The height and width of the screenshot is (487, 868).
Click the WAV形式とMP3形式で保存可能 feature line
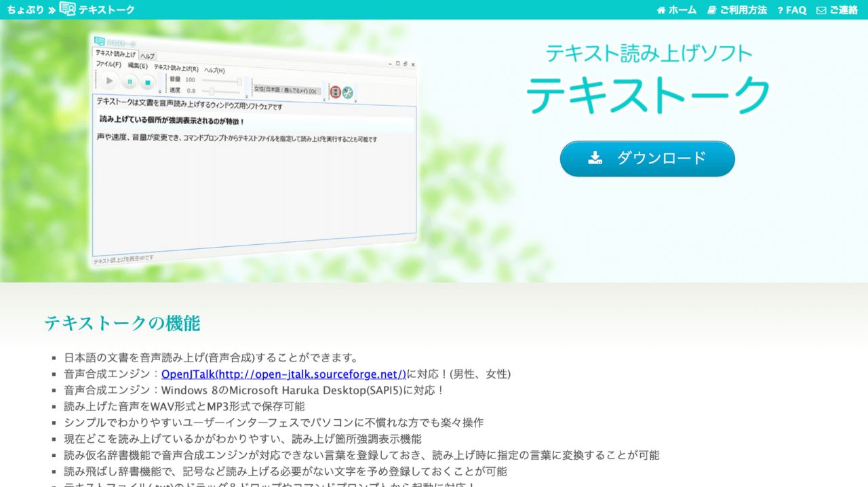pyautogui.click(x=184, y=406)
